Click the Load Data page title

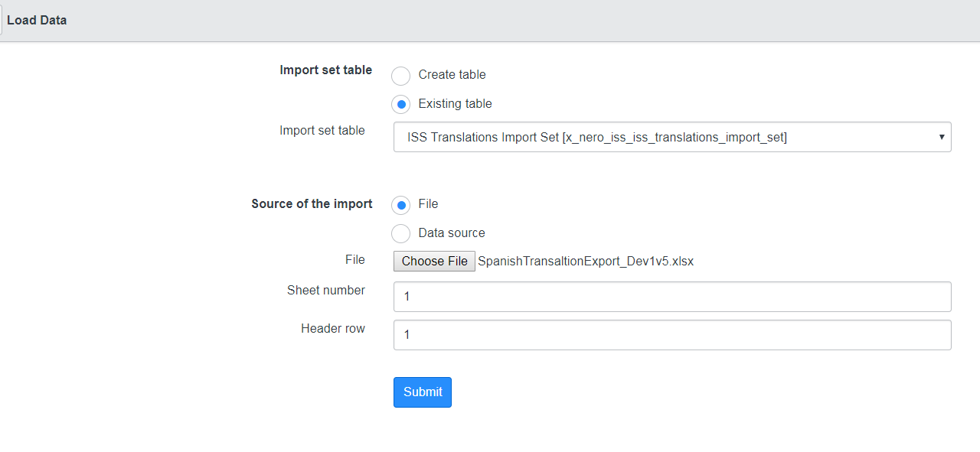coord(37,21)
